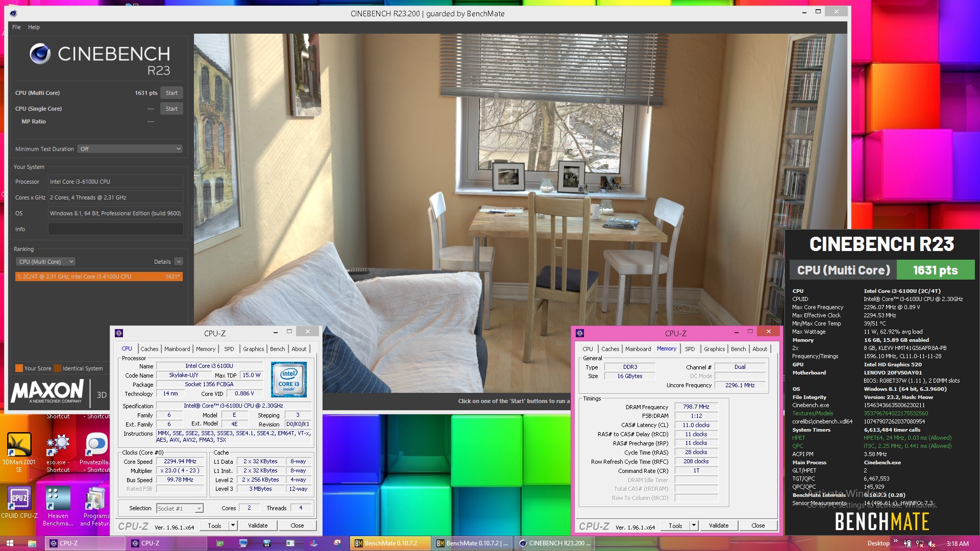
Task: Open About tab in left CPU-Z
Action: coord(299,349)
